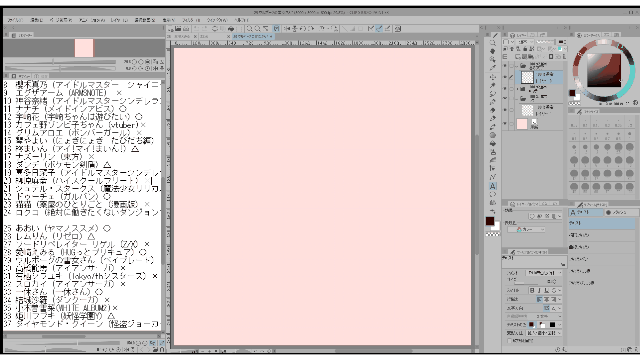Screen dimensions: 640x360
Task: Enable Border effect in Layer Property
Action: click(x=532, y=216)
